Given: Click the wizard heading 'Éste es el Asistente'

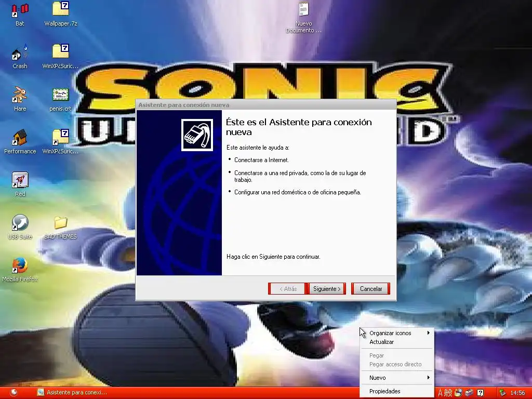Looking at the screenshot, I should coord(299,127).
